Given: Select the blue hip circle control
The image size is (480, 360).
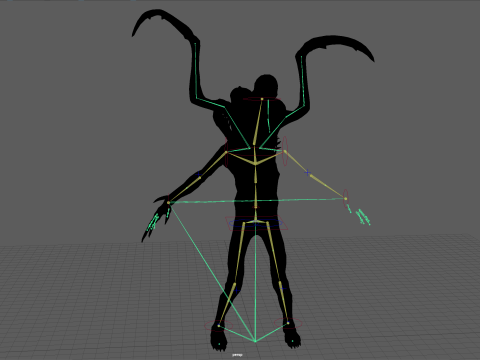Looking at the screenshot, I should coord(255,224).
